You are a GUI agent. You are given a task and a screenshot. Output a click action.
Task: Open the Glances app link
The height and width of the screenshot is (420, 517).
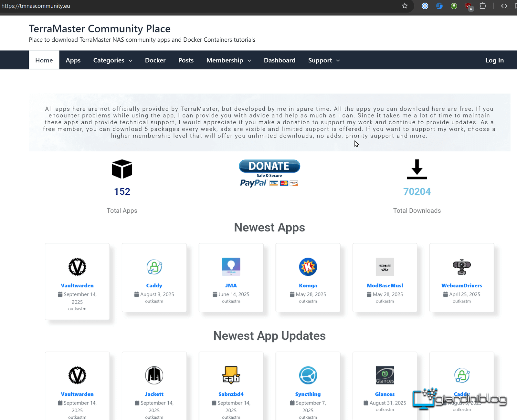pos(385,394)
